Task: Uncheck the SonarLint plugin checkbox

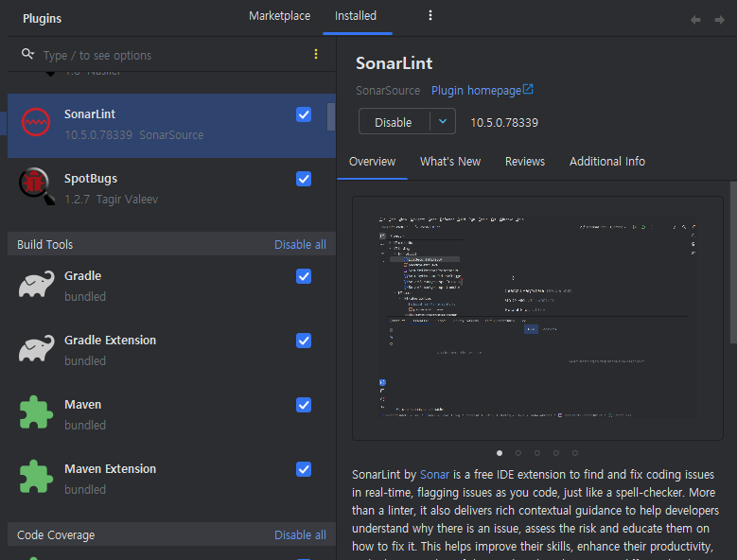Action: point(304,114)
